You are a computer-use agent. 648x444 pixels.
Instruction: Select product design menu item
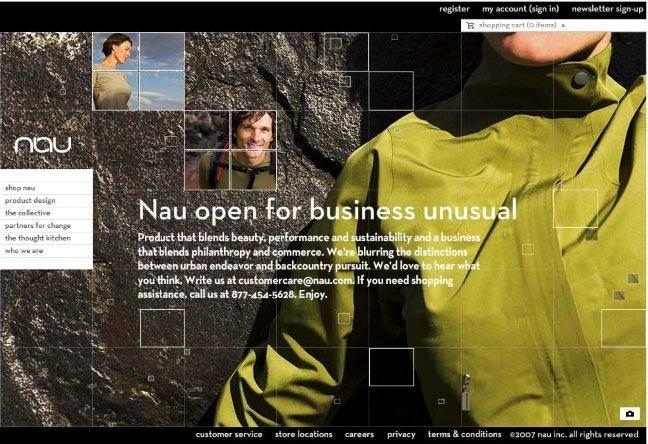pyautogui.click(x=46, y=201)
